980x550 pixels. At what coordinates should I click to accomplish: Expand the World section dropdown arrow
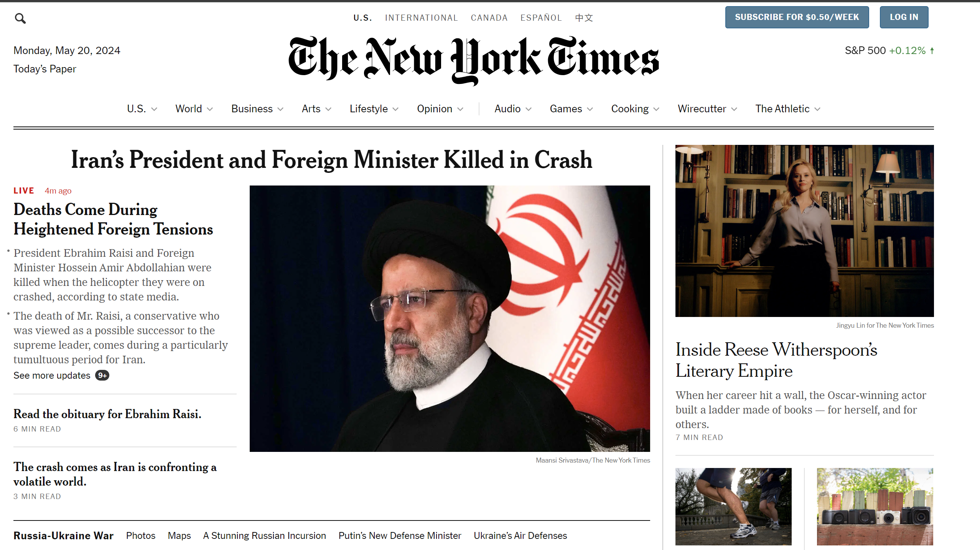pos(210,109)
